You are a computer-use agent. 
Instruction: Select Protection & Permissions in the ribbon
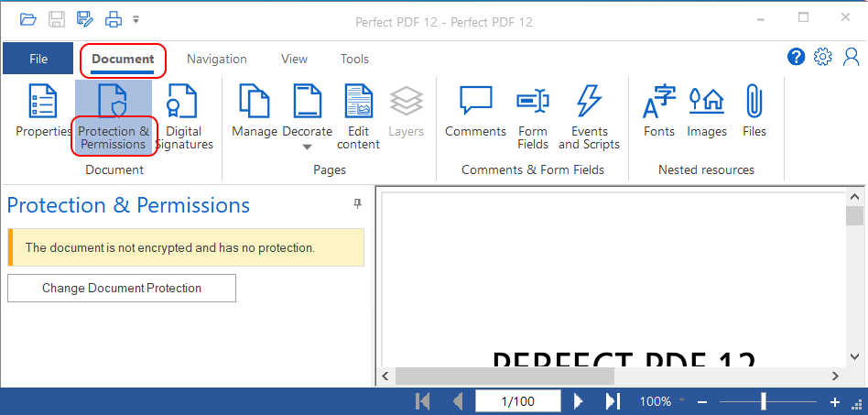pyautogui.click(x=114, y=116)
